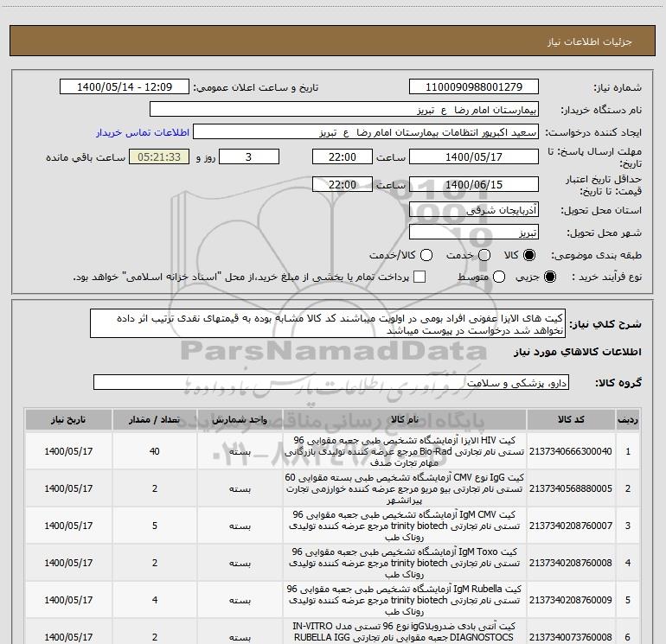Open the اطلاعات تماس خریدار link
This screenshot has height=644, width=666.
pyautogui.click(x=143, y=132)
